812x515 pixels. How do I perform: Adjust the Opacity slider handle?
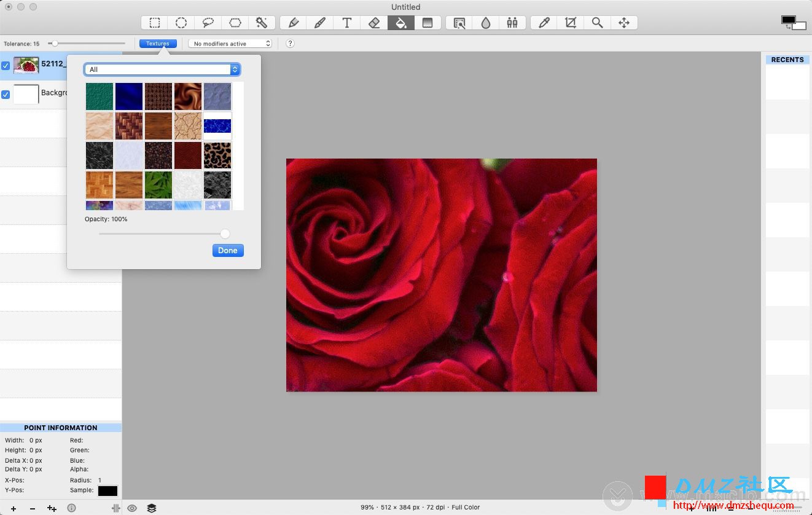[x=225, y=234]
